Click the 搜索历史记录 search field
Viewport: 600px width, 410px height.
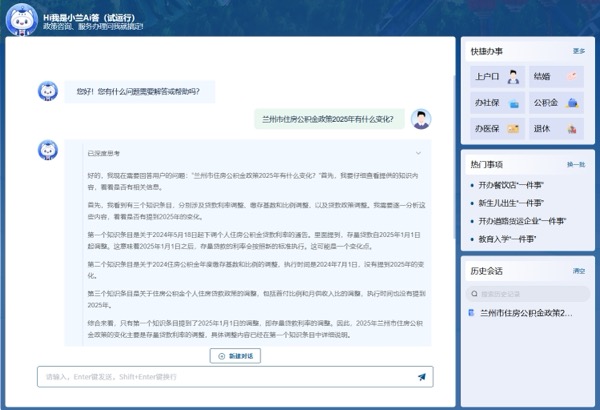528,294
